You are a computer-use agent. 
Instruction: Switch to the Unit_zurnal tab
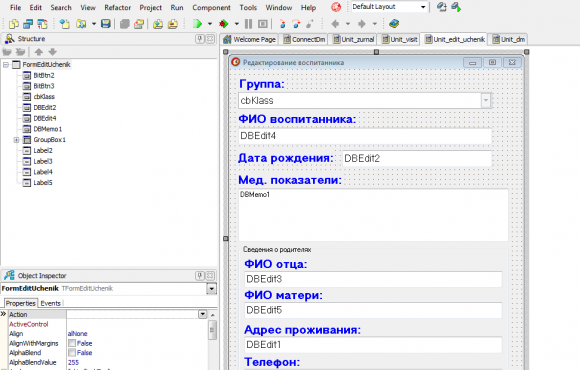[353, 39]
